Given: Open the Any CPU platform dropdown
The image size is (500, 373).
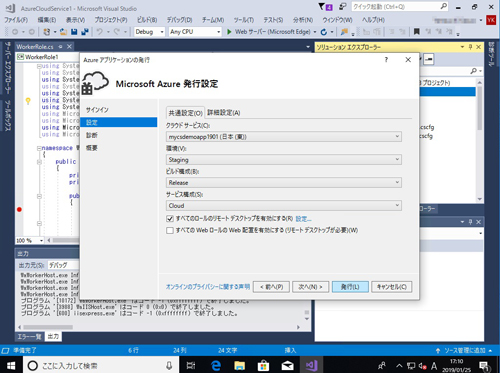Looking at the screenshot, I should (x=195, y=32).
